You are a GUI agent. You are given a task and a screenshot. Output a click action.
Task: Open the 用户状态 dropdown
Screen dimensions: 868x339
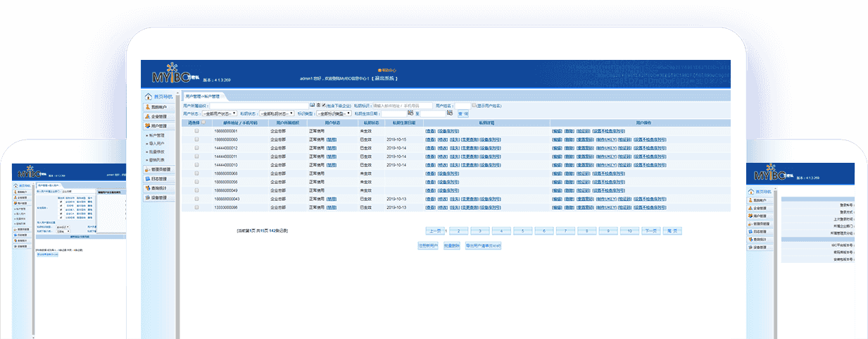click(219, 113)
